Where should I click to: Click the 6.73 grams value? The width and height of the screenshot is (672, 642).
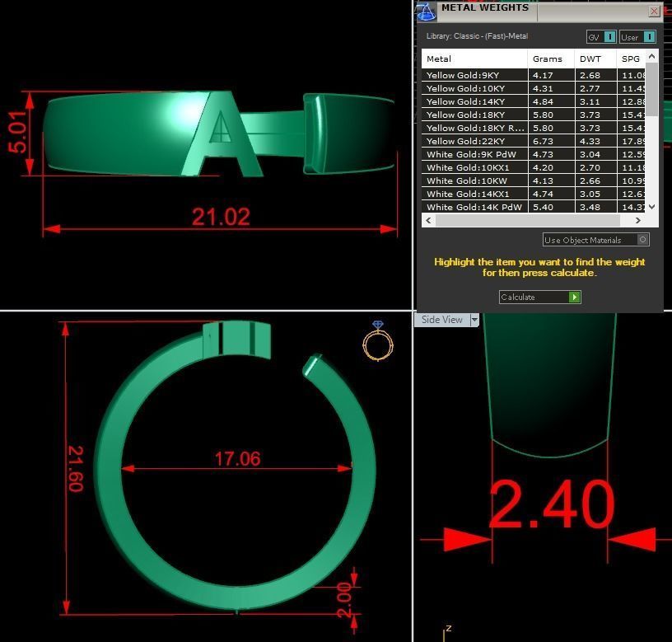point(543,141)
